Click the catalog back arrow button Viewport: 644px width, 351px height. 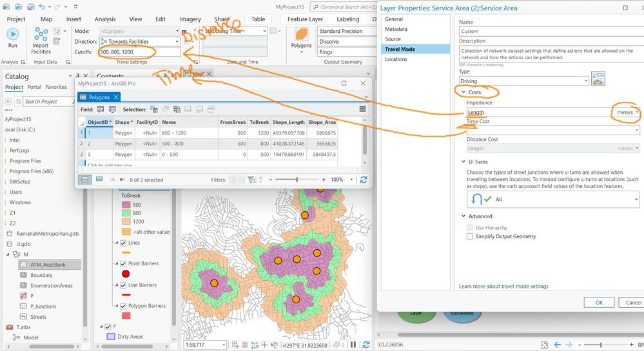click(8, 101)
